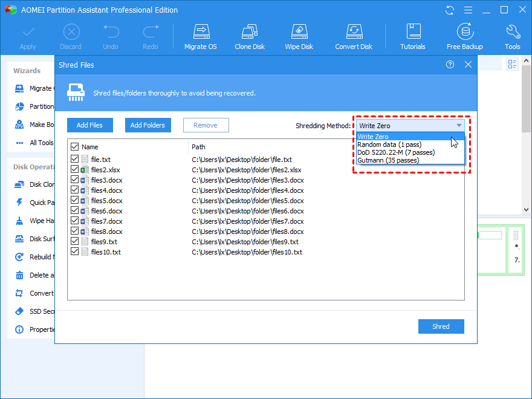The width and height of the screenshot is (532, 399).
Task: Click the SSD Secure Erase sidebar icon
Action: (x=19, y=311)
